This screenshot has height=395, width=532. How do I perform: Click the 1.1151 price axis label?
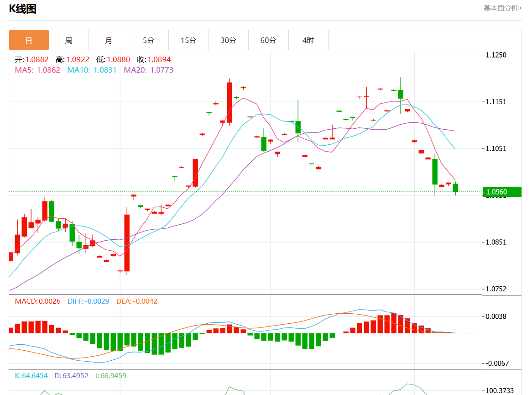pyautogui.click(x=496, y=102)
